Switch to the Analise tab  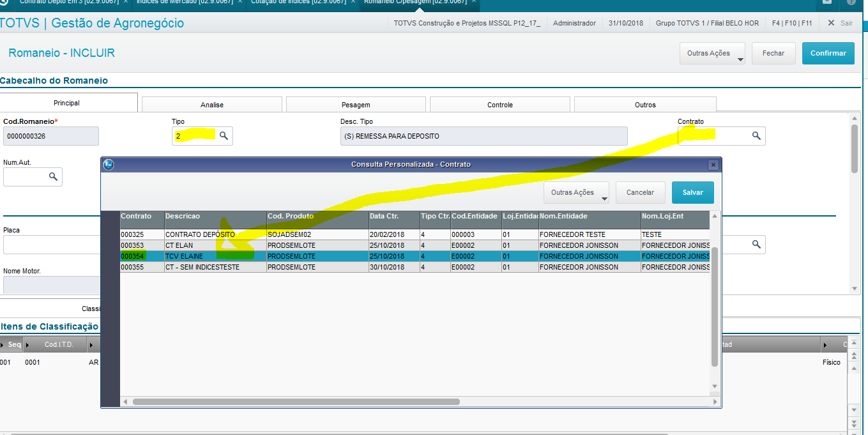click(212, 105)
